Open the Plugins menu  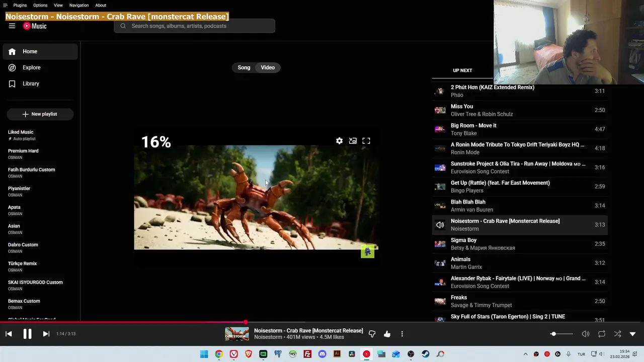(x=20, y=5)
